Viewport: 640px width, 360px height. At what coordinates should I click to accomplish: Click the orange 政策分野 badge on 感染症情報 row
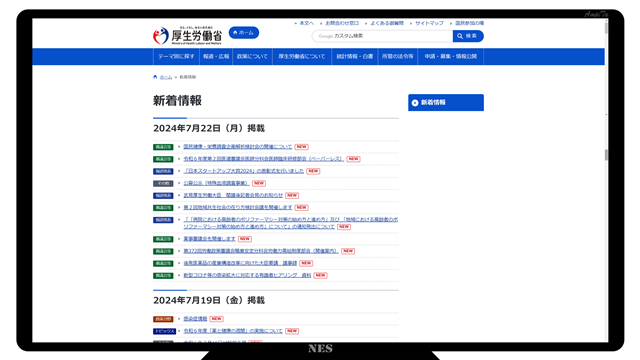click(x=163, y=319)
